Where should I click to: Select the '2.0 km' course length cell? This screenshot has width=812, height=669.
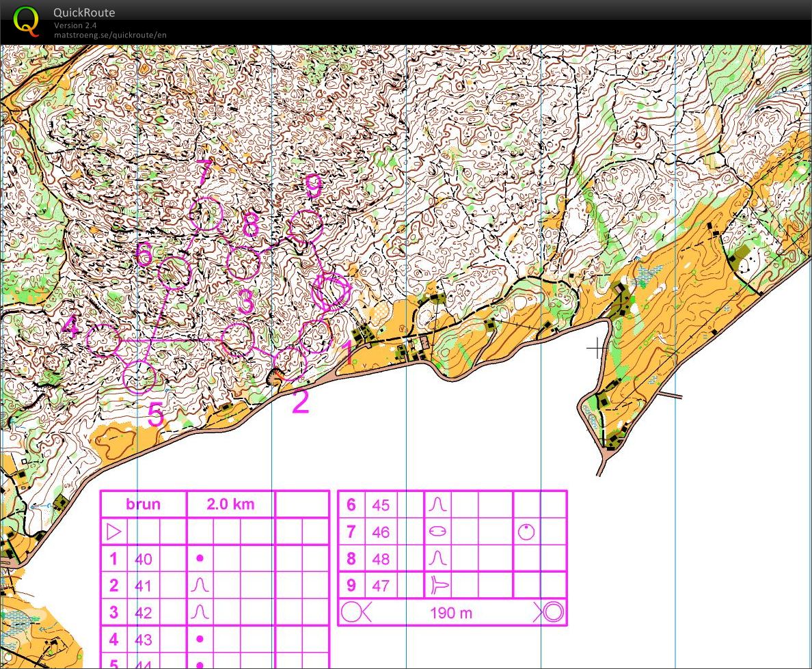tap(230, 504)
